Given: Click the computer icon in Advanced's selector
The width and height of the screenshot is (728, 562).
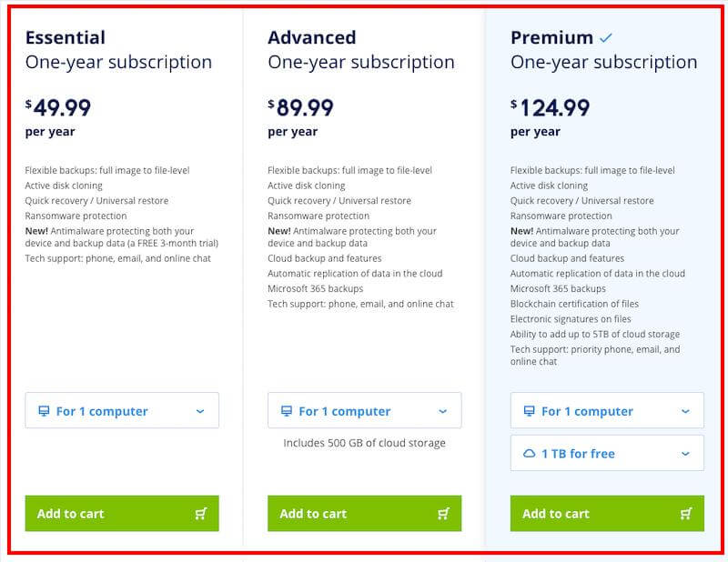Looking at the screenshot, I should [286, 411].
